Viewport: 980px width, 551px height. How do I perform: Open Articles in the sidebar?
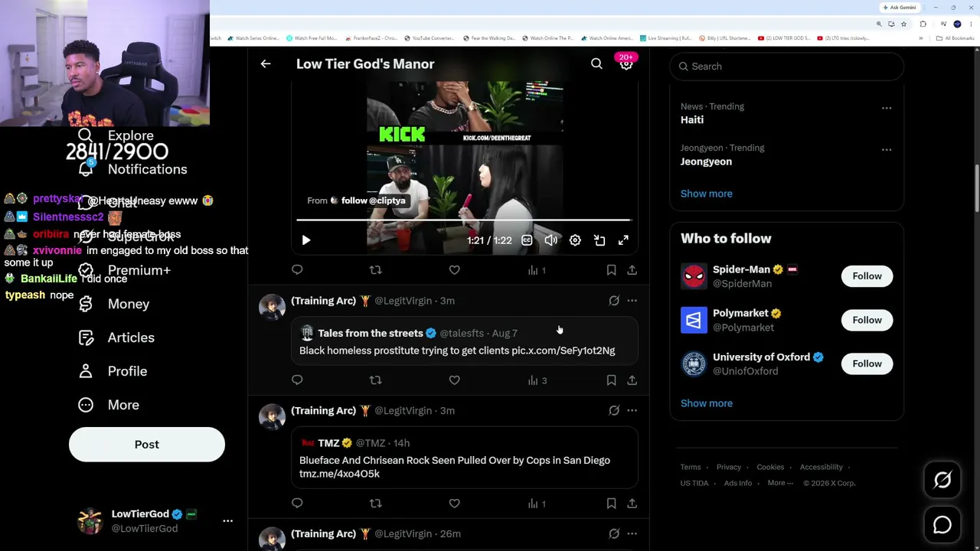pyautogui.click(x=116, y=337)
